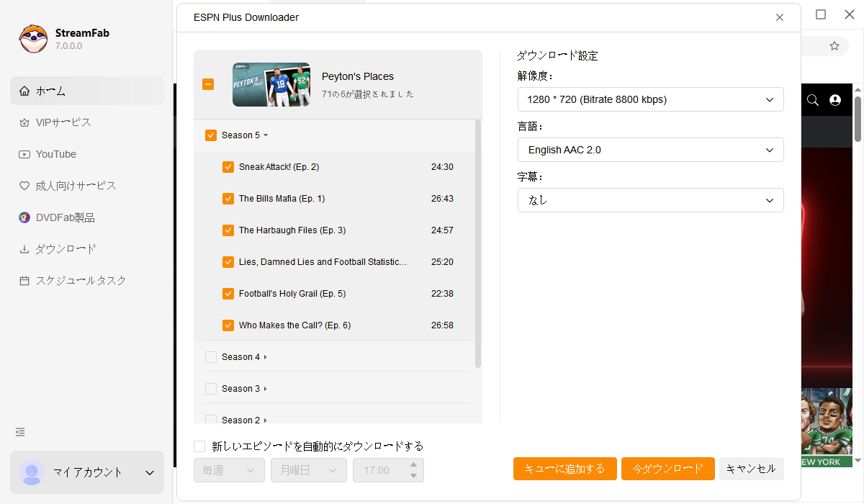Click the schedule task calendar icon
Image resolution: width=864 pixels, height=504 pixels.
tap(24, 281)
